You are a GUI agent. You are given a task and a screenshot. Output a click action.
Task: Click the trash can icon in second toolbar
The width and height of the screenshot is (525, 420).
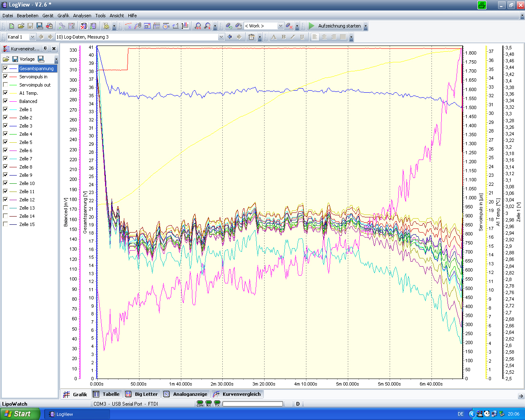[251, 37]
